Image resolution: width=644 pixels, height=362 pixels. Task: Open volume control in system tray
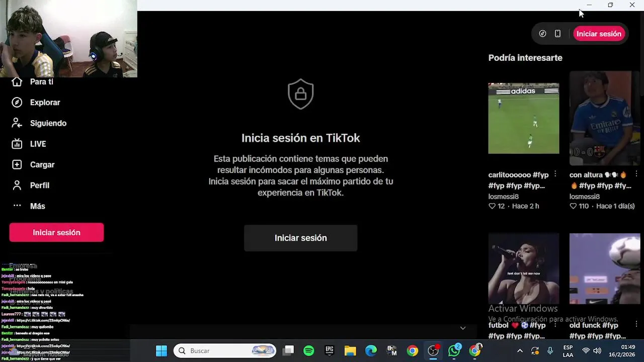point(597,351)
